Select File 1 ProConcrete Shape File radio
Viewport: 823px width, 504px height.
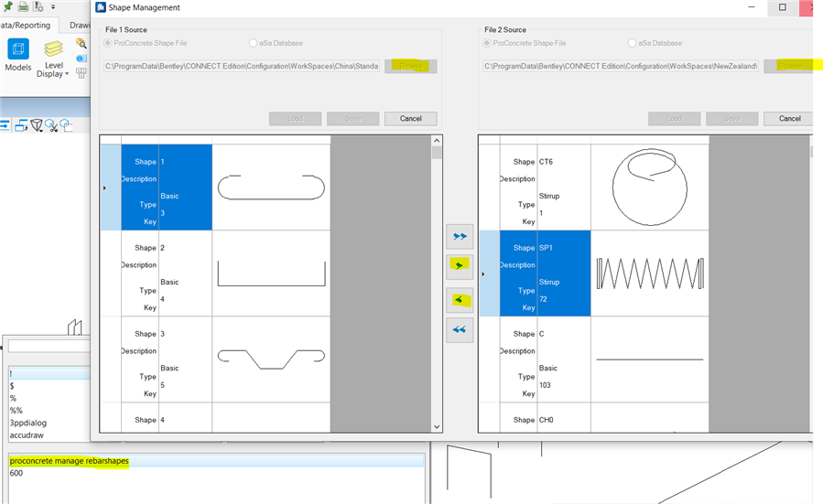pos(108,43)
